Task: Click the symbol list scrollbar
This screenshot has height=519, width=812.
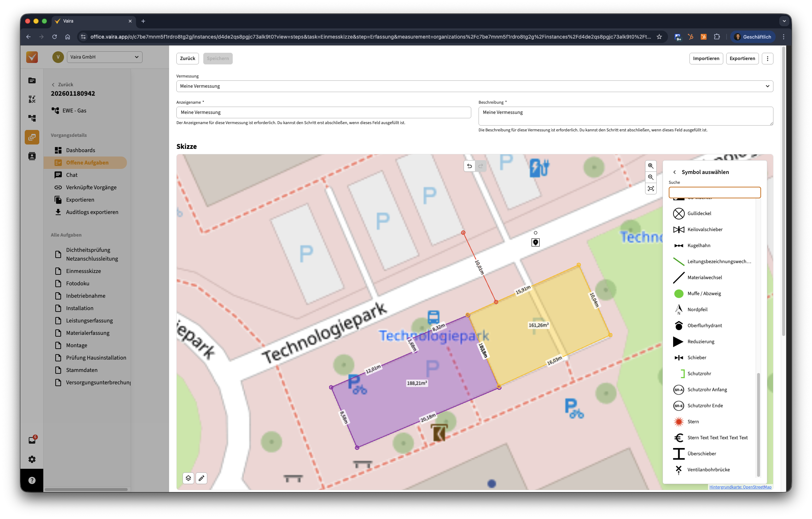Action: pos(758,424)
